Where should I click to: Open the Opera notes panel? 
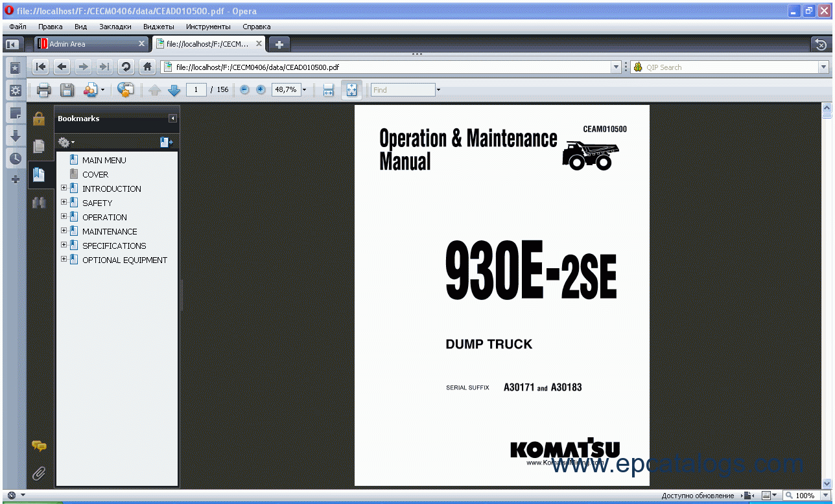(x=15, y=113)
